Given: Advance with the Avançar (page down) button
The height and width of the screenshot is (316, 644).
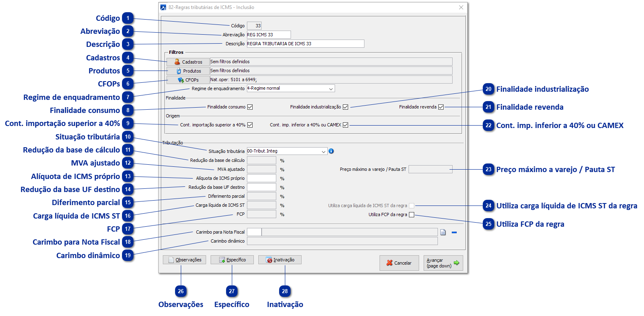Looking at the screenshot, I should point(443,263).
